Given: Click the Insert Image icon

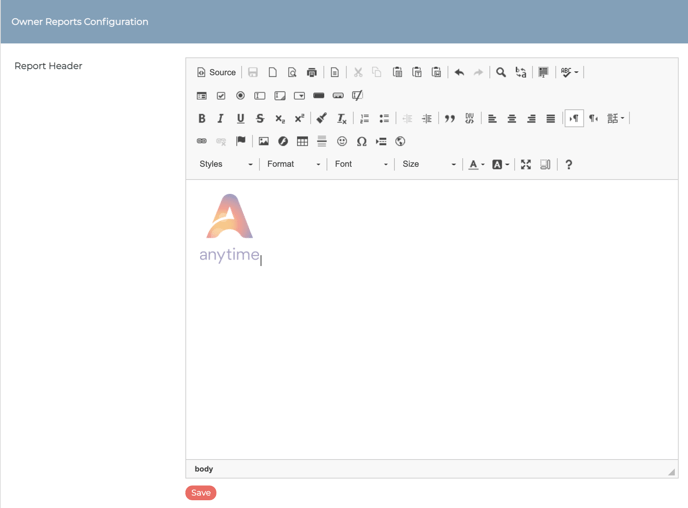Looking at the screenshot, I should coord(264,141).
